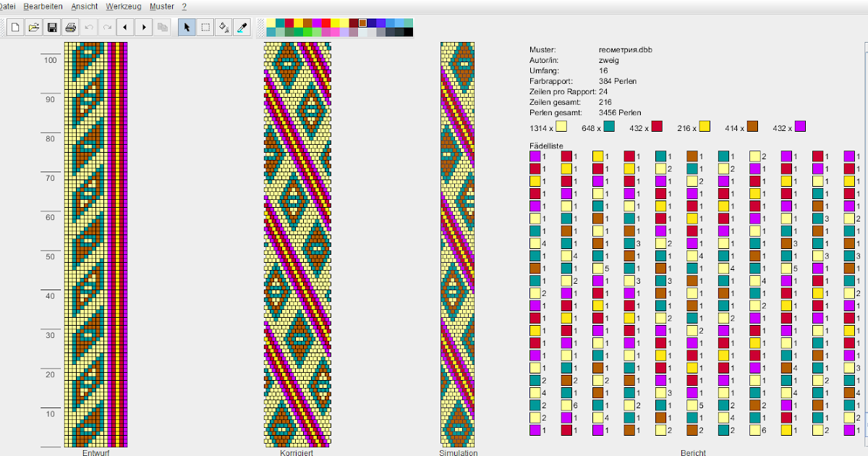Click the Korrigiert view label

[x=296, y=452]
